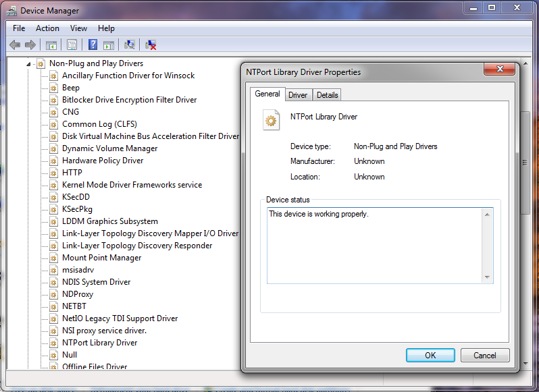Click the Show/Hide Action Pane icon
539x392 pixels.
tap(109, 45)
